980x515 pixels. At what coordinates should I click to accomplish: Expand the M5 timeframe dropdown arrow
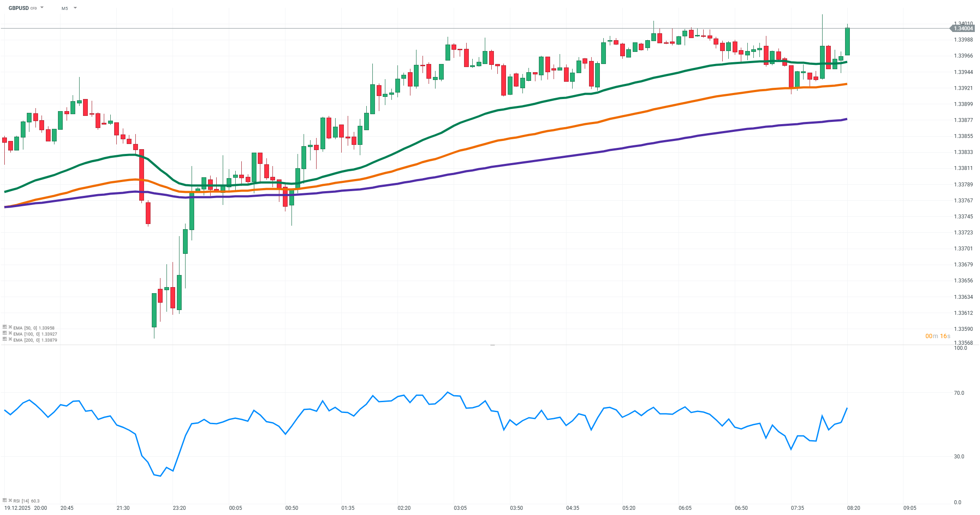click(x=75, y=8)
